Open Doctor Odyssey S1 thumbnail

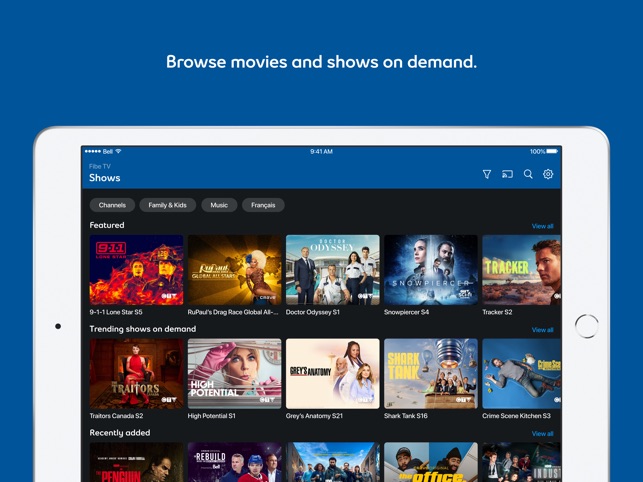(x=333, y=270)
